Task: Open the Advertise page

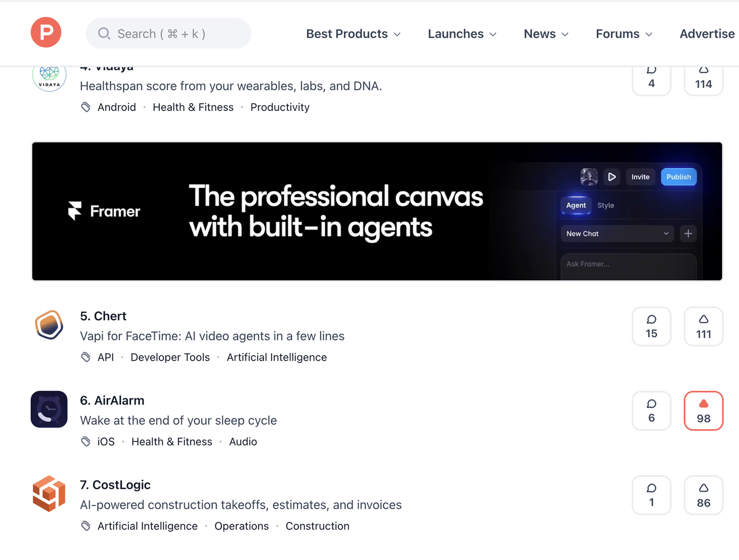Action: 707,34
